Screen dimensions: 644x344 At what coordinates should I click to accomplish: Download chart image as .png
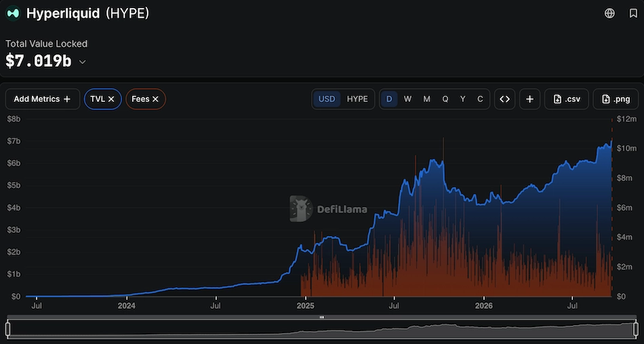pos(616,99)
